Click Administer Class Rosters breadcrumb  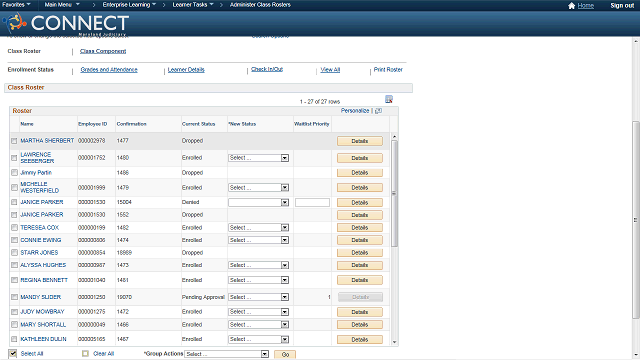[x=260, y=5]
